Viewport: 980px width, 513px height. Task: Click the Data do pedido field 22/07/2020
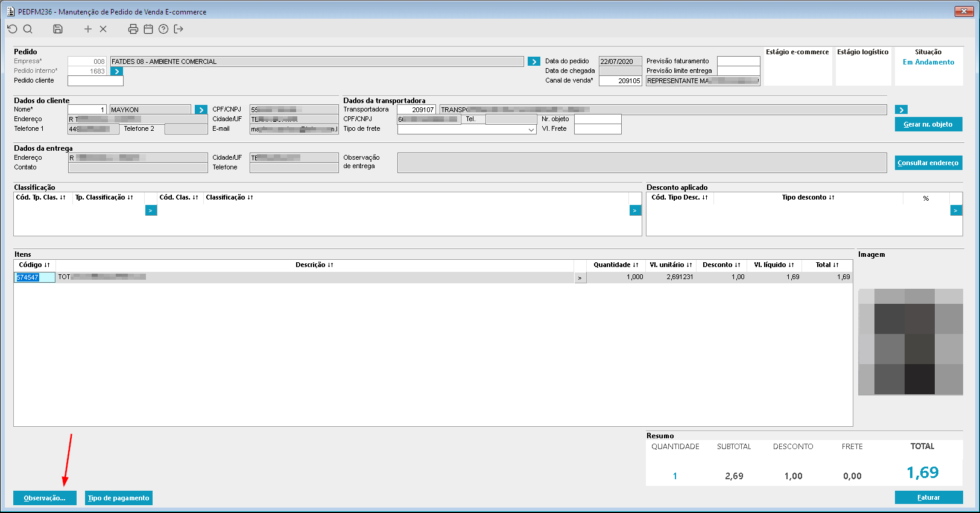pos(620,61)
